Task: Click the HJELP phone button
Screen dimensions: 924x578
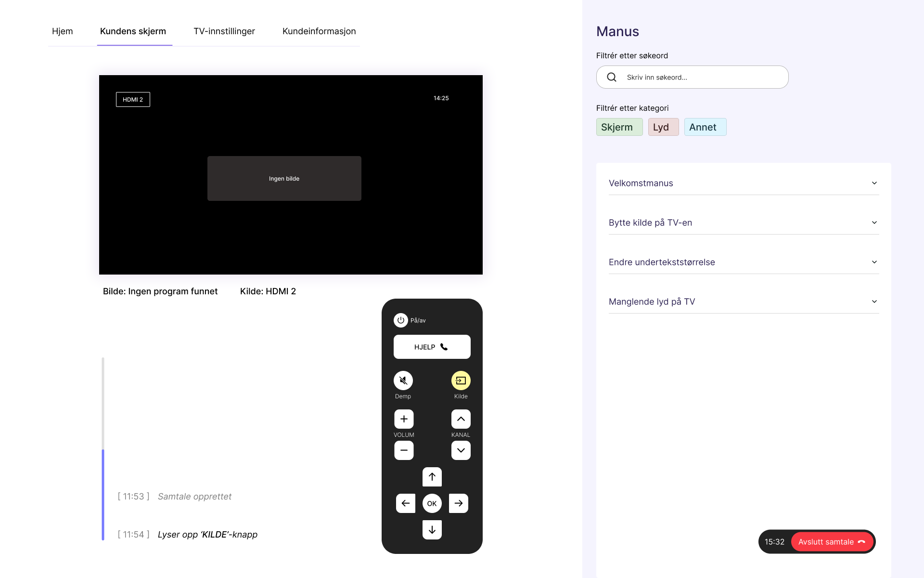Action: (x=432, y=347)
